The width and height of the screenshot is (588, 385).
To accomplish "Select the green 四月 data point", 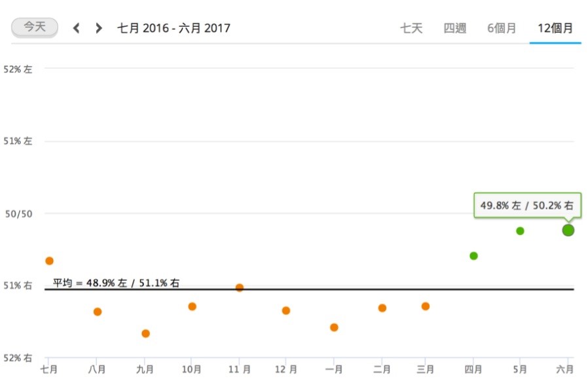I will tap(473, 256).
